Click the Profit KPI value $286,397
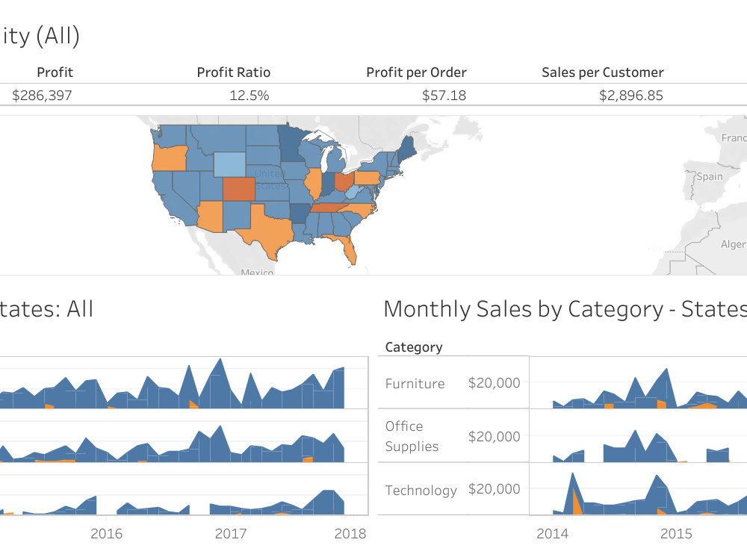747x560 pixels. 42,96
